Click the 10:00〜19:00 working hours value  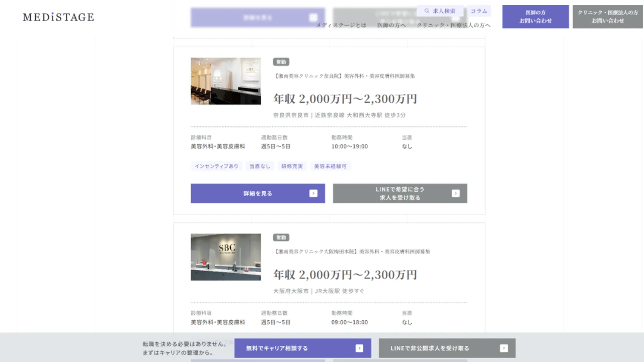point(349,147)
